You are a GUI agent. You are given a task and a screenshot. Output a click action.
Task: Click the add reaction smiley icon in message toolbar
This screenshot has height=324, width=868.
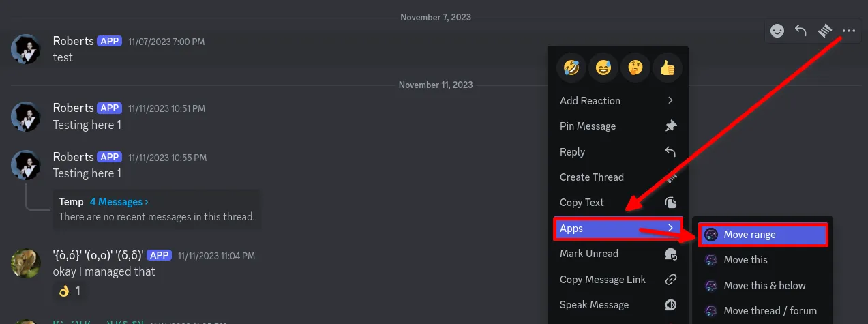(x=777, y=31)
